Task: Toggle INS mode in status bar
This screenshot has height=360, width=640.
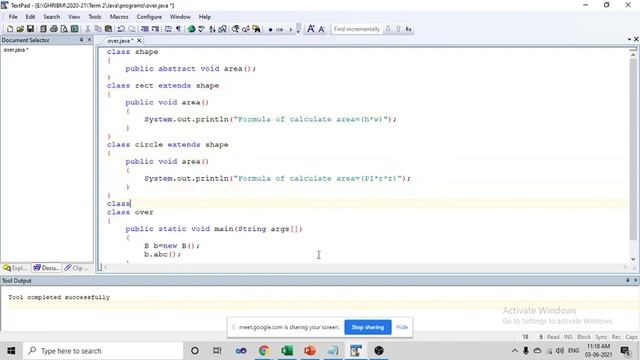Action: click(x=568, y=337)
